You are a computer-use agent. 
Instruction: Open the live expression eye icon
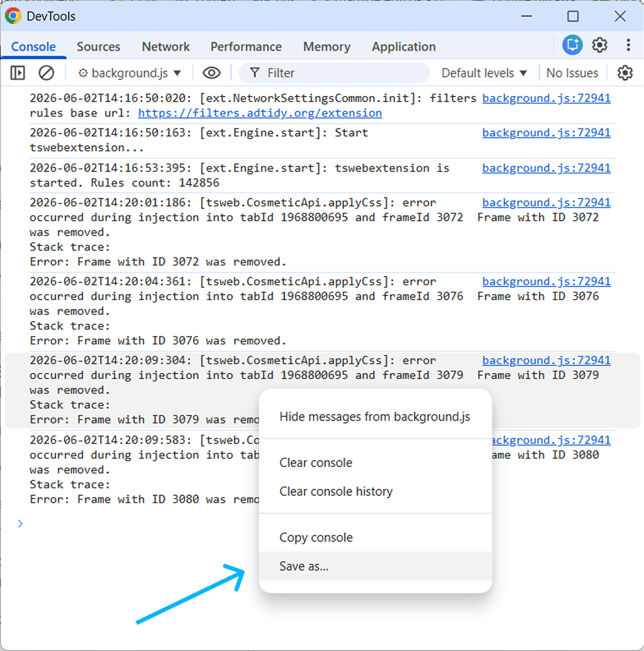[x=212, y=73]
